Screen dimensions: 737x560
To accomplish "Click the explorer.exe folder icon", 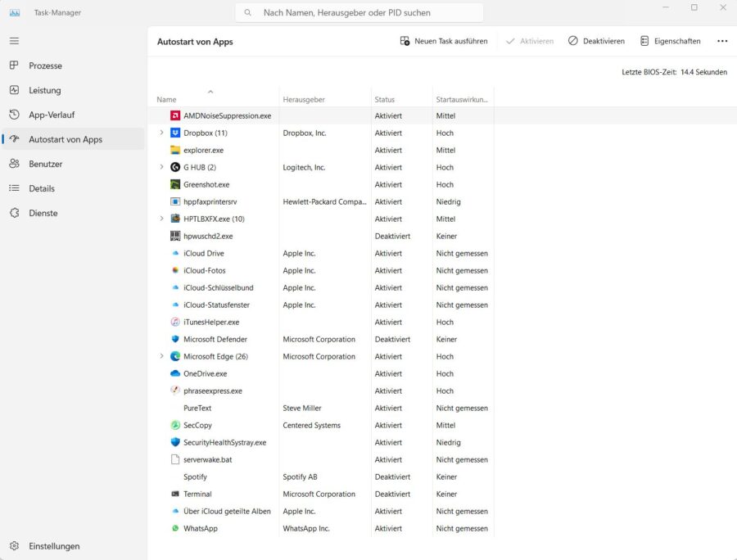I will pos(175,150).
